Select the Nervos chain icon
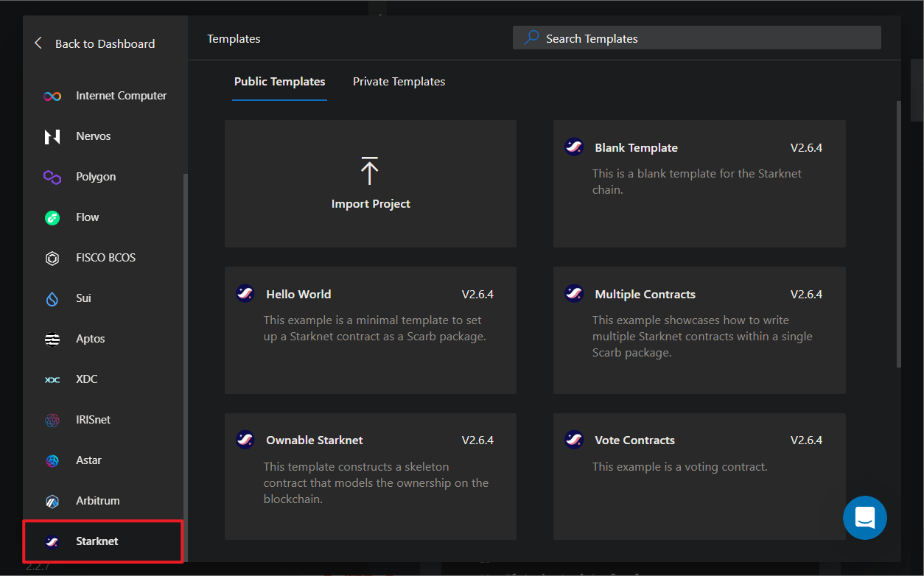924x576 pixels. (52, 136)
